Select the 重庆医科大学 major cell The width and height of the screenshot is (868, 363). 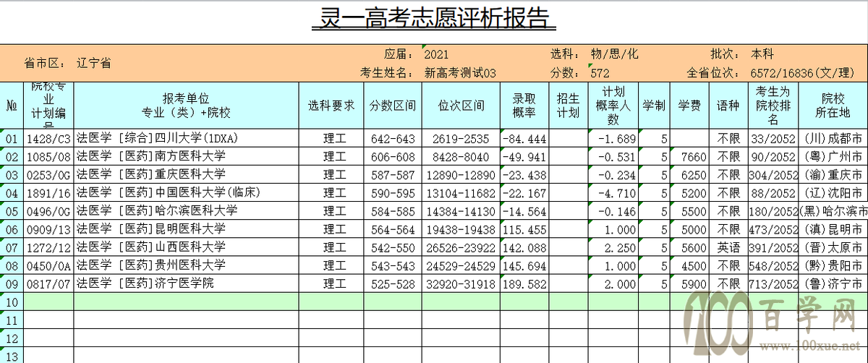pyautogui.click(x=187, y=174)
